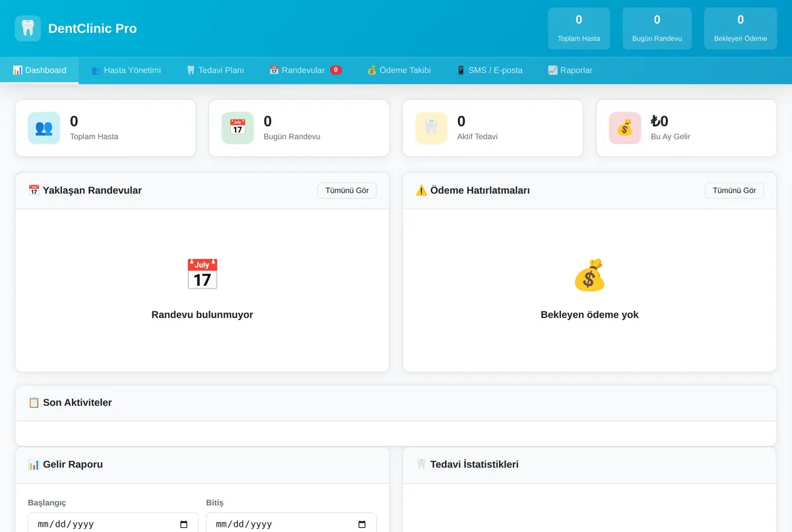Screen dimensions: 792x532
Task: Click the DentClinic Pro title text
Action: 92,28
